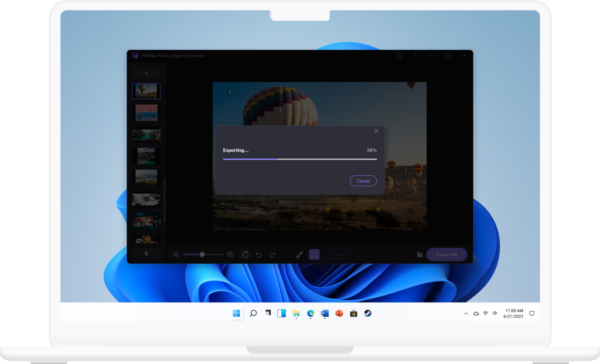
Task: Open Word from the taskbar
Action: (x=325, y=313)
